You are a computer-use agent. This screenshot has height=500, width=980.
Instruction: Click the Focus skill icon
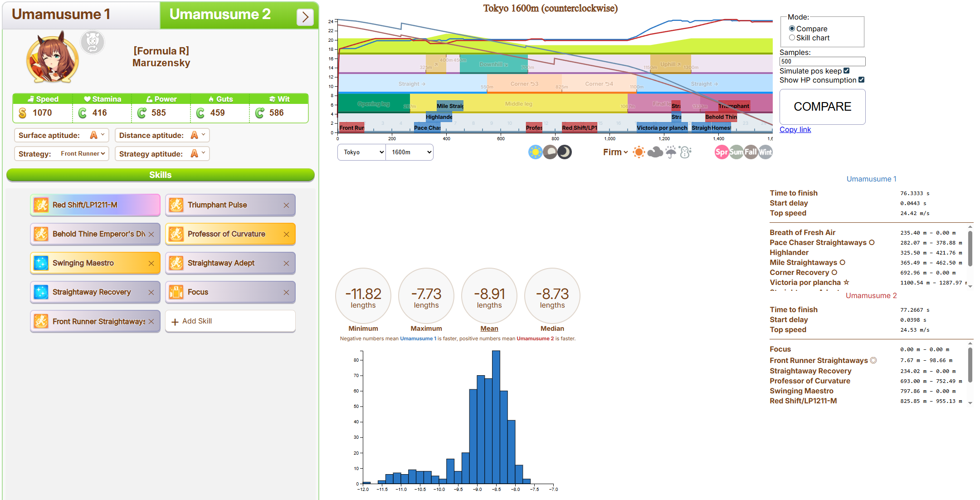point(176,292)
